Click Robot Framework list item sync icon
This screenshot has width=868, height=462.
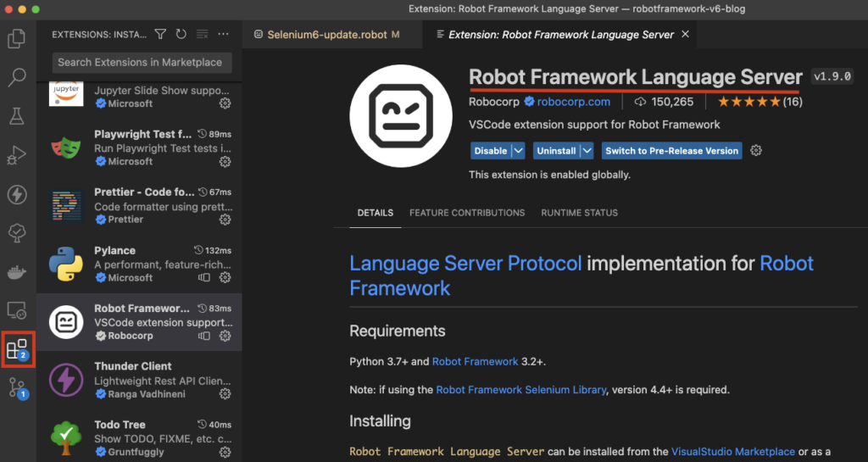click(204, 336)
